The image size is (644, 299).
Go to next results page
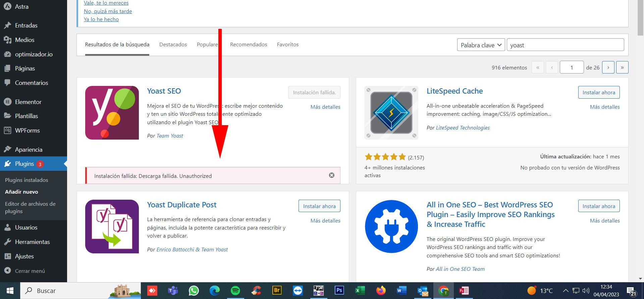608,67
